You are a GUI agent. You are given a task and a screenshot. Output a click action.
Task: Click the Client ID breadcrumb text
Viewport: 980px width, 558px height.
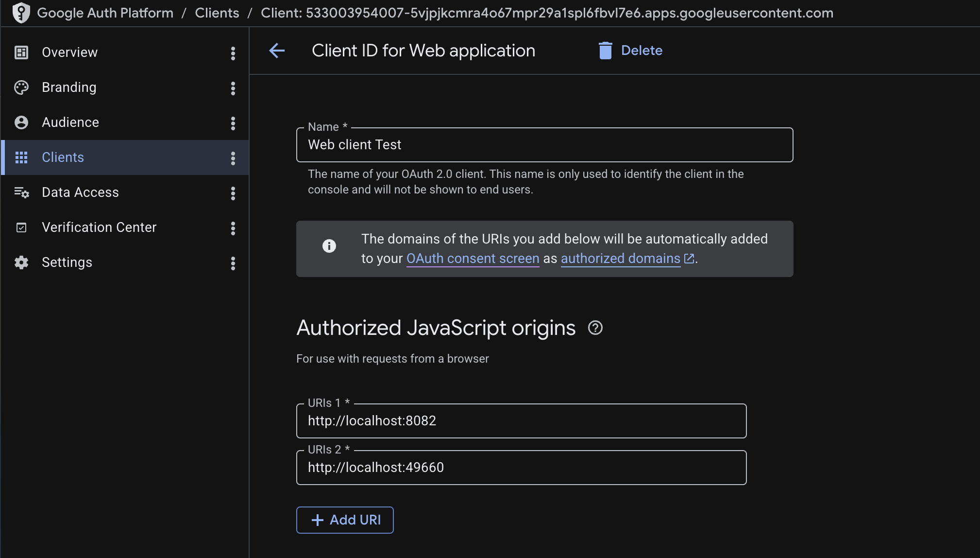[547, 13]
